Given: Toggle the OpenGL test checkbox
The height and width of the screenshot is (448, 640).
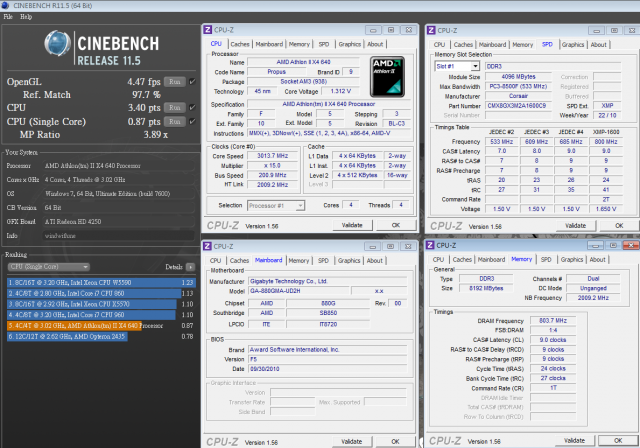Looking at the screenshot, I should [x=192, y=82].
